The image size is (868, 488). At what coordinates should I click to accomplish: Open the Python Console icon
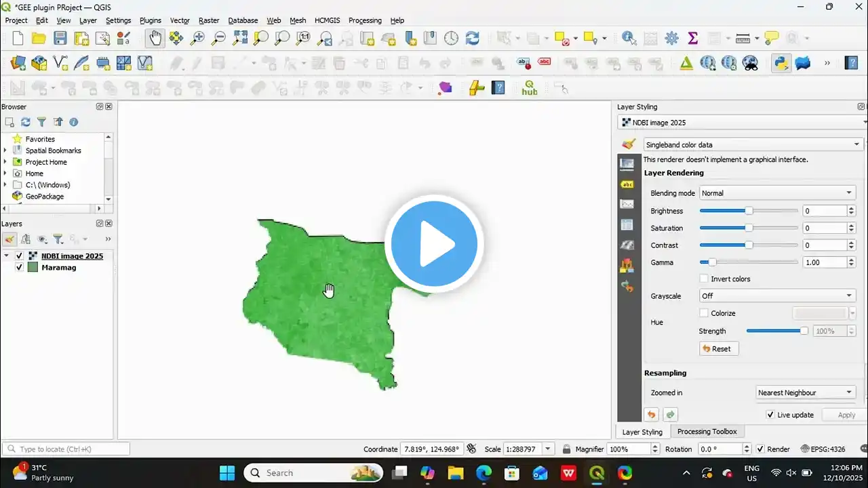[781, 63]
